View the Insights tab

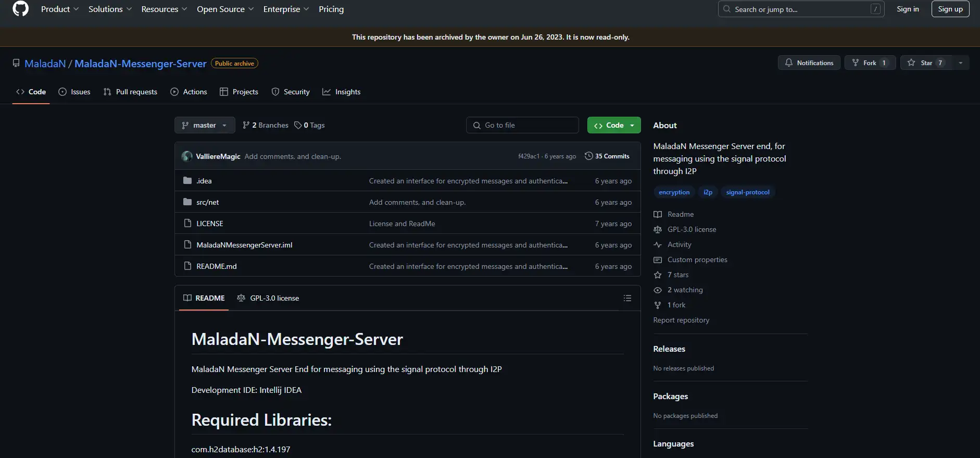(x=342, y=92)
